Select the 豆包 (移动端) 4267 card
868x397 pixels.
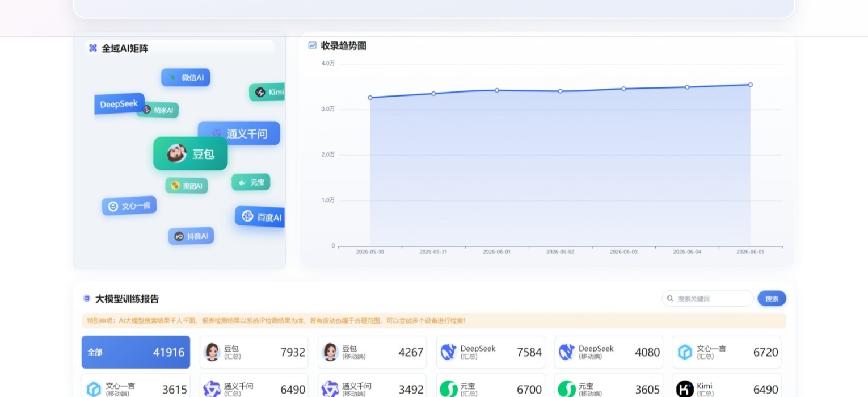372,352
